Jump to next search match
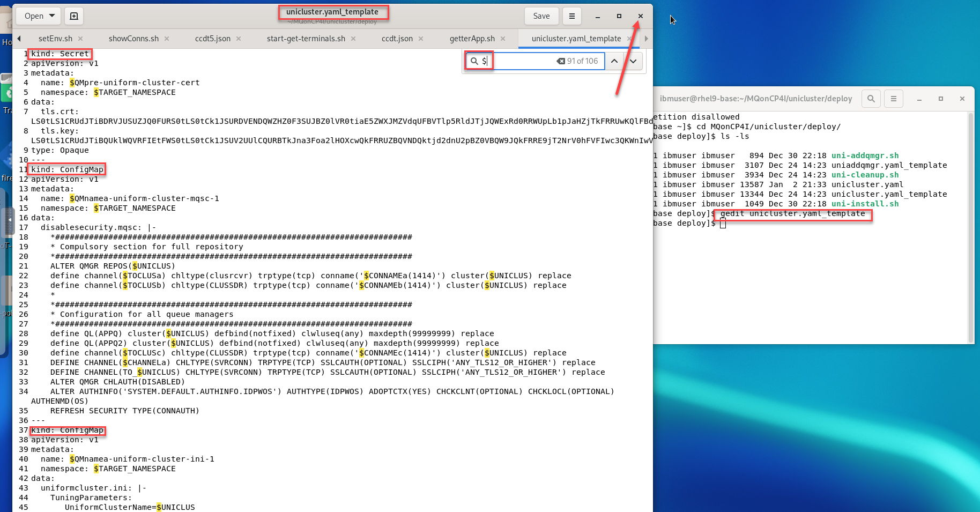Screen dimensions: 980x512 (x=633, y=61)
